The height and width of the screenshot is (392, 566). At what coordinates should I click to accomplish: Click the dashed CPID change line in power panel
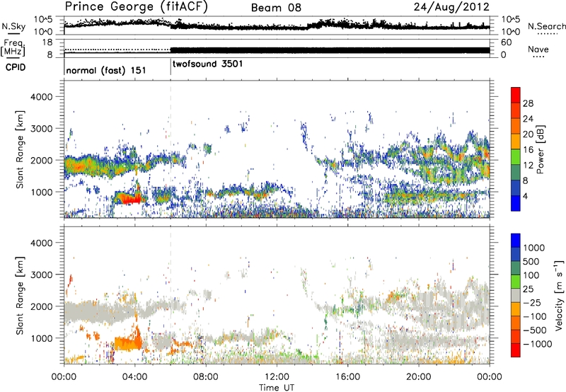coord(171,149)
